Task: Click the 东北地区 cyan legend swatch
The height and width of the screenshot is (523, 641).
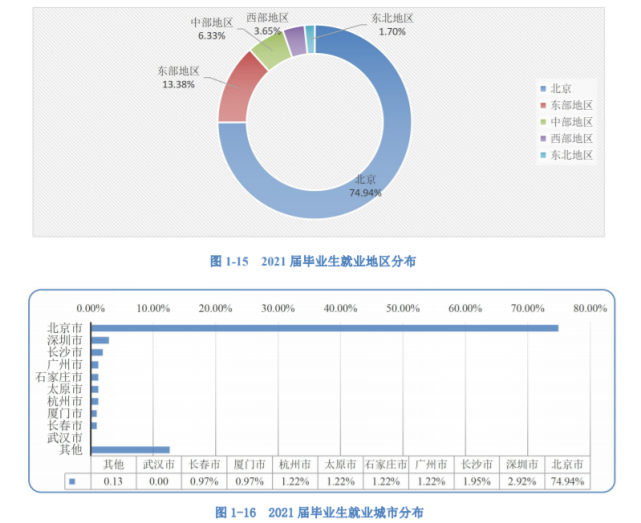Action: click(543, 155)
